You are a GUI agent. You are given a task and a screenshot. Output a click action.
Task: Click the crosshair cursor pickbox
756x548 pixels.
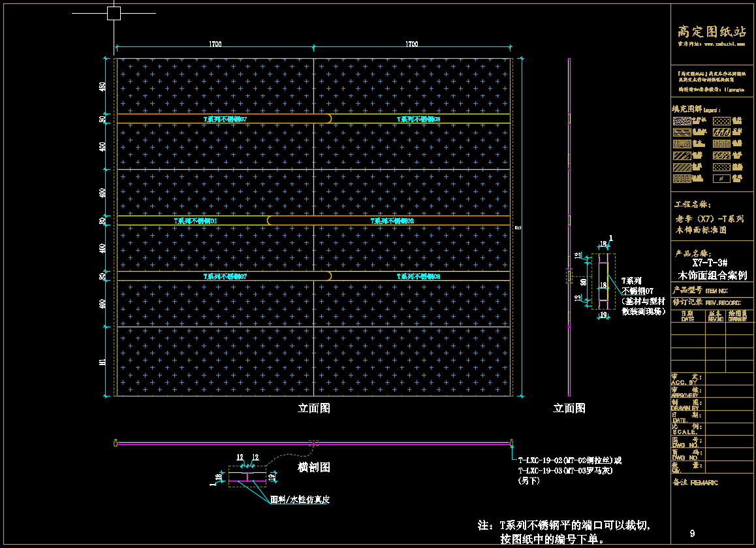click(x=114, y=13)
